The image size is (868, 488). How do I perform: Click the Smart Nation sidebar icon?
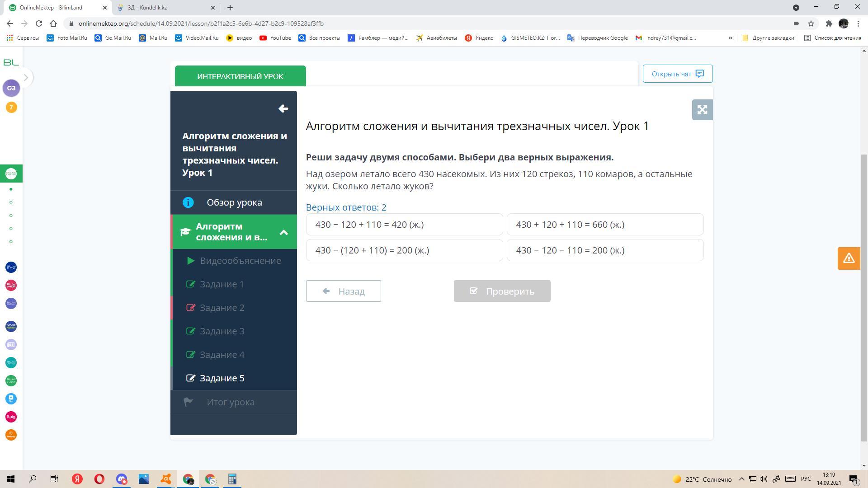point(11,326)
